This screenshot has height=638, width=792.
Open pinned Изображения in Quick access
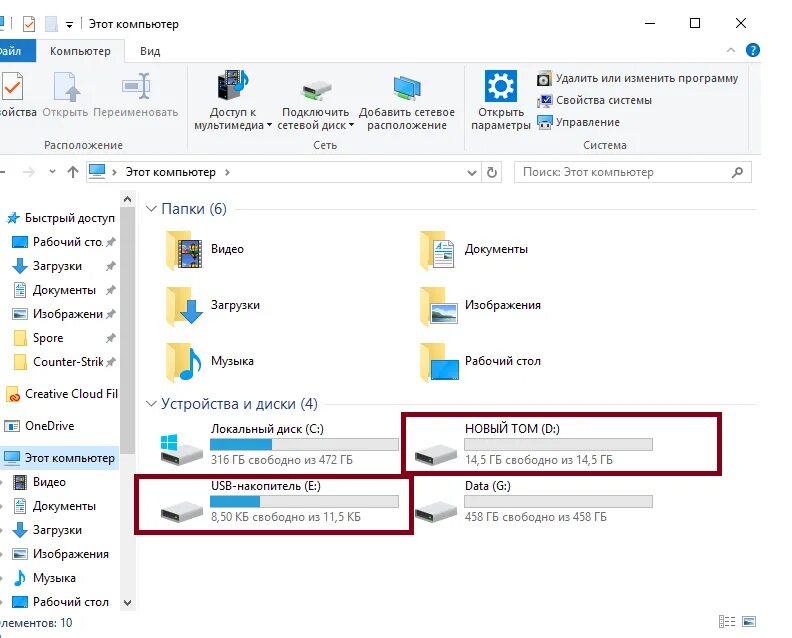tap(63, 314)
